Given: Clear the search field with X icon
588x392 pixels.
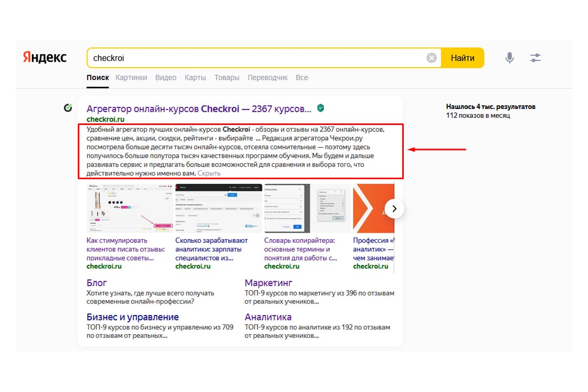Looking at the screenshot, I should 431,58.
